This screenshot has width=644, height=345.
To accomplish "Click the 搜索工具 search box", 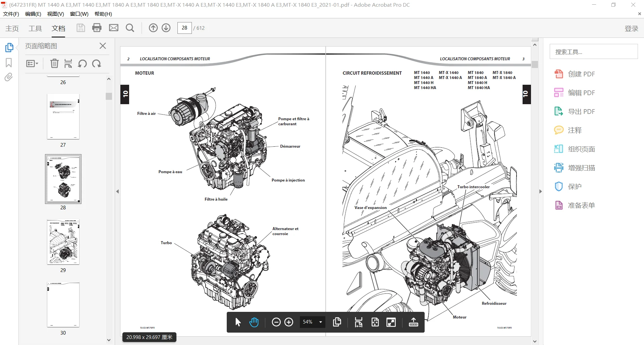I will (x=594, y=52).
